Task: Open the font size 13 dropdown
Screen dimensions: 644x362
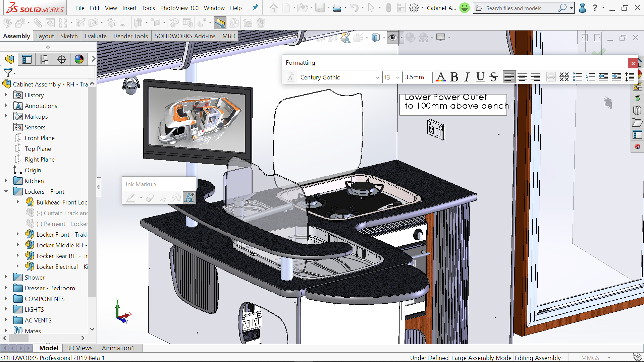Action: click(398, 77)
